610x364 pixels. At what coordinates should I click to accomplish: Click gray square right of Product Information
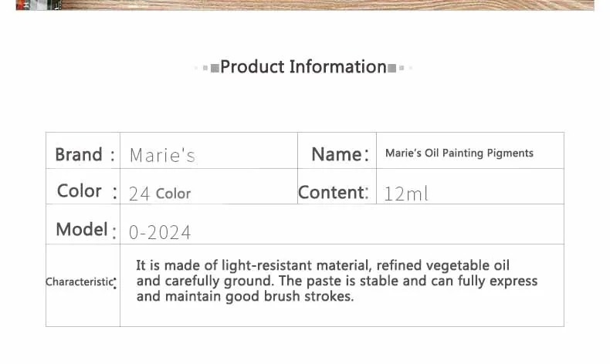pyautogui.click(x=391, y=69)
